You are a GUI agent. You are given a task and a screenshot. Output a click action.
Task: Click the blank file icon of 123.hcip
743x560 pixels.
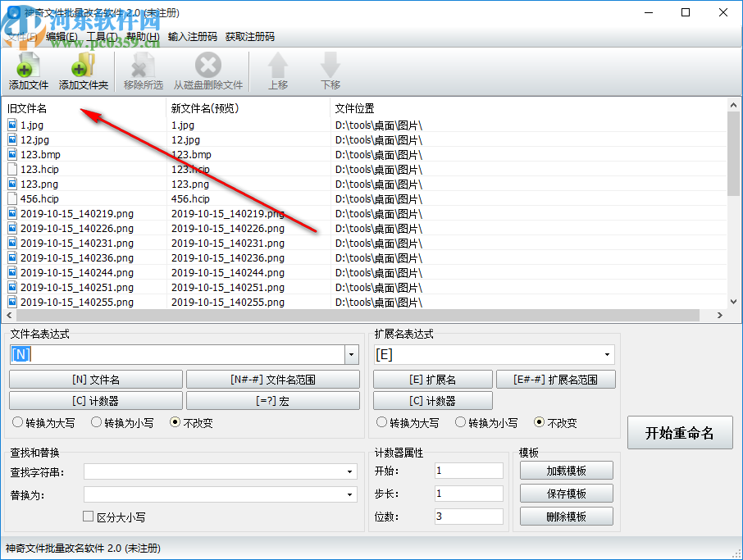[x=12, y=169]
